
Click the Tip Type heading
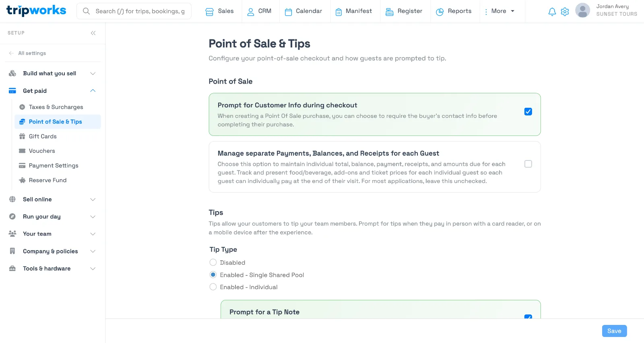coord(223,250)
